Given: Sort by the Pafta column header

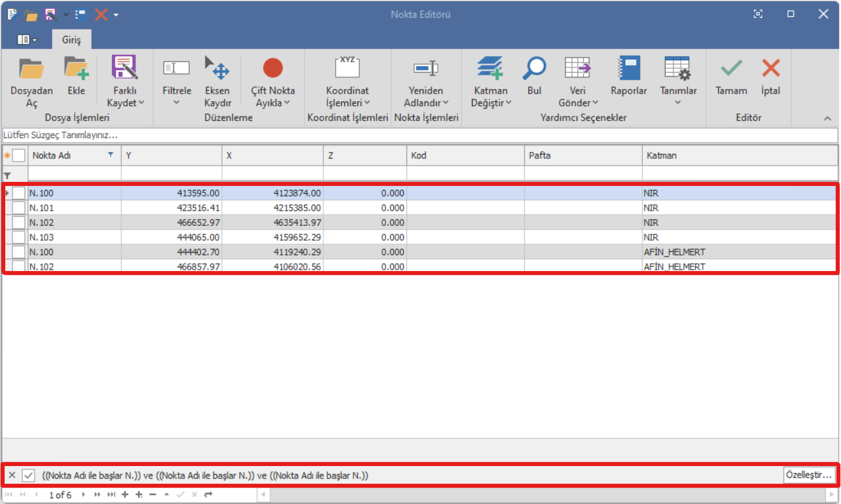Looking at the screenshot, I should (x=583, y=155).
